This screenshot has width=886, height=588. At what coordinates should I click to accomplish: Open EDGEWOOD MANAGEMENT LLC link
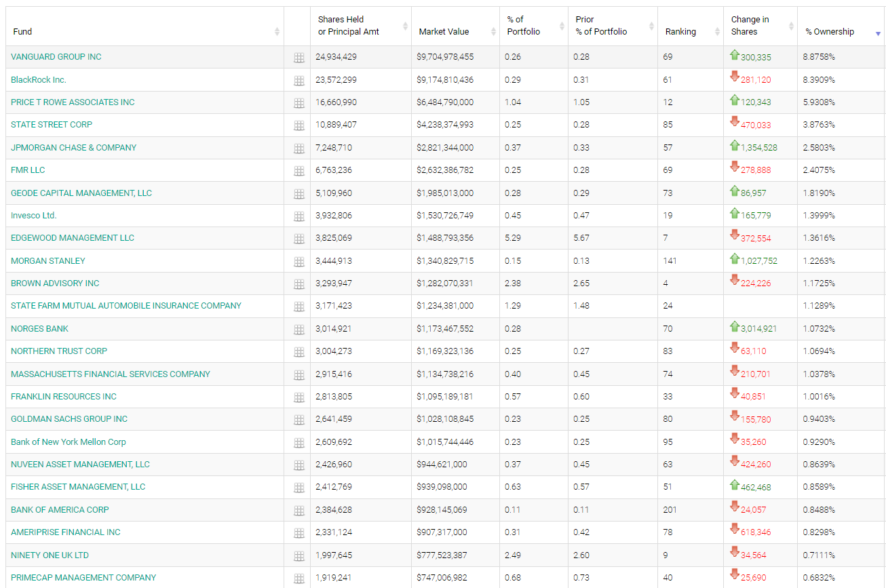(x=73, y=238)
